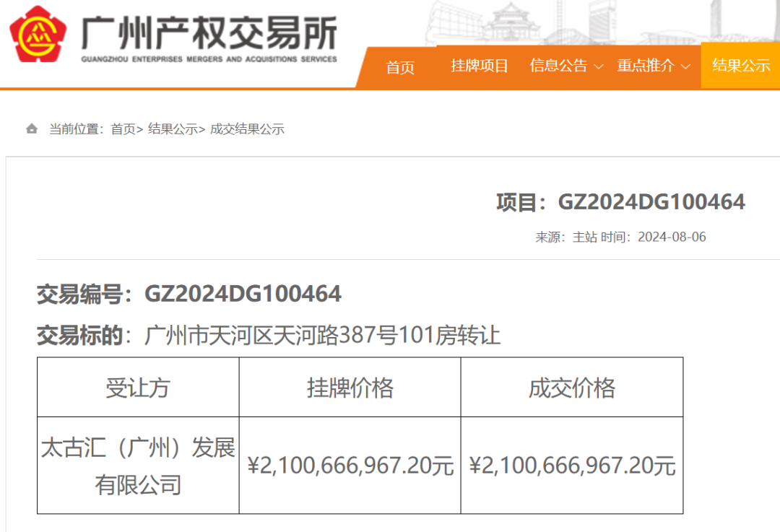Viewport: 780px width, 532px height.
Task: Click the transaction price value under 成交价格
Action: pos(572,466)
